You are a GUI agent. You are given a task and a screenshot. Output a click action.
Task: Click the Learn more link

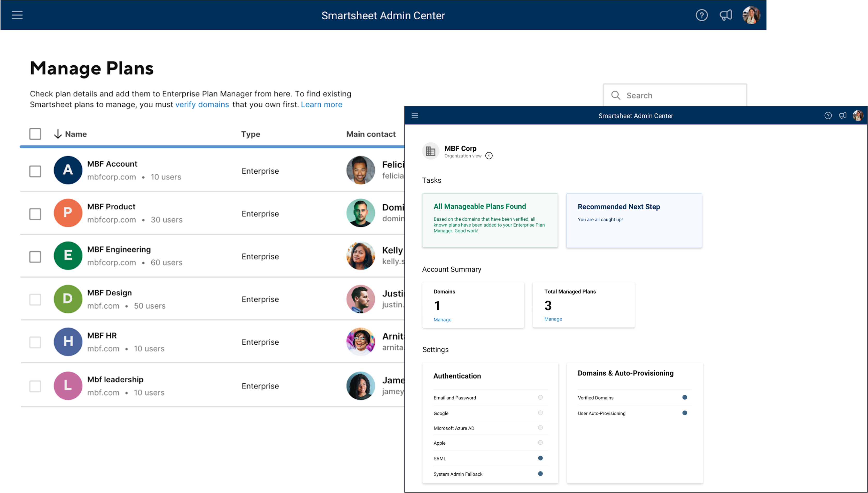click(x=321, y=105)
